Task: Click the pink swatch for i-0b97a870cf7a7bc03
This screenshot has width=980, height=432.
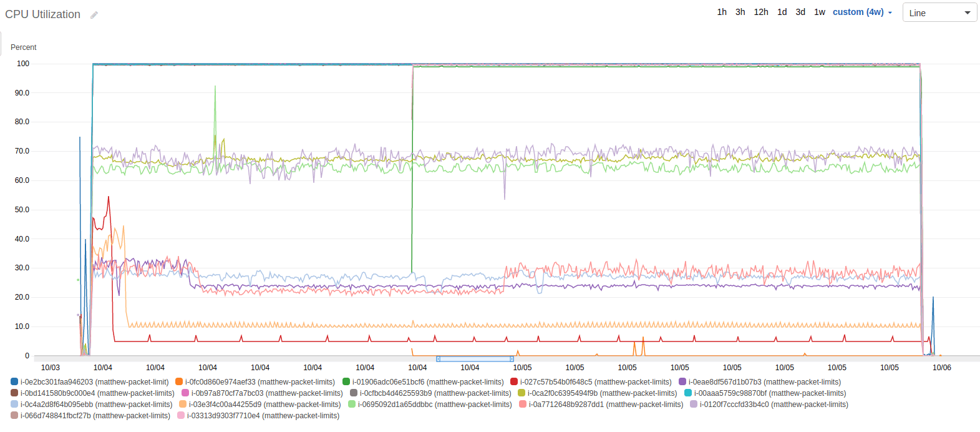Action: (x=185, y=393)
